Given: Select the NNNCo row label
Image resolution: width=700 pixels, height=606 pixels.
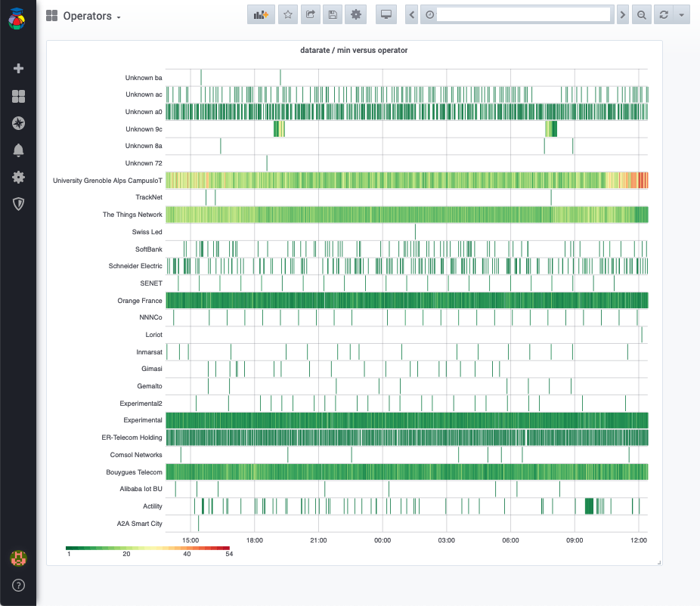Looking at the screenshot, I should coord(150,317).
